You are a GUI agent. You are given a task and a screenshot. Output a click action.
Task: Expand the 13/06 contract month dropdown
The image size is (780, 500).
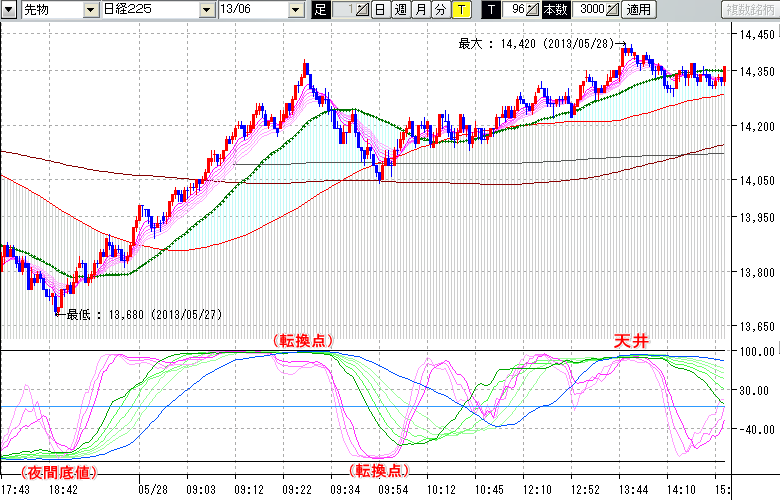coord(295,10)
